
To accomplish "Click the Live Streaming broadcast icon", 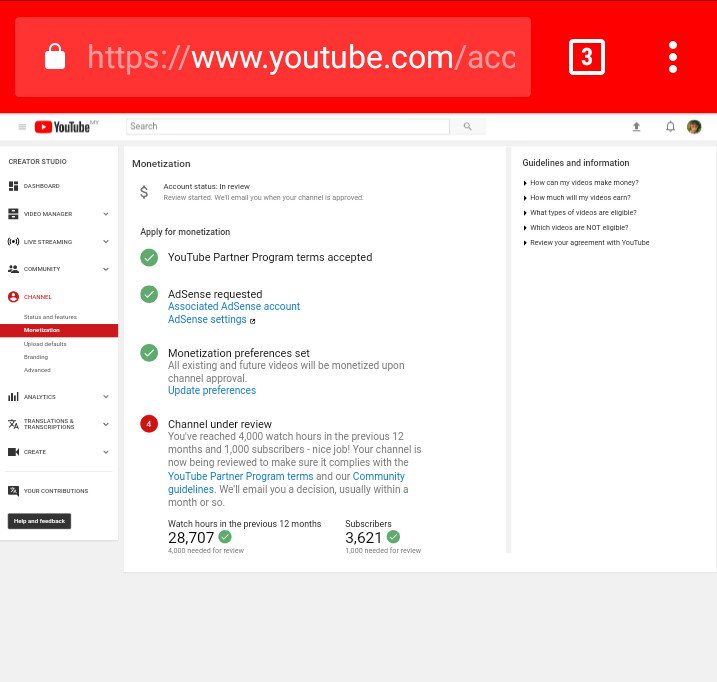I will coord(13,242).
